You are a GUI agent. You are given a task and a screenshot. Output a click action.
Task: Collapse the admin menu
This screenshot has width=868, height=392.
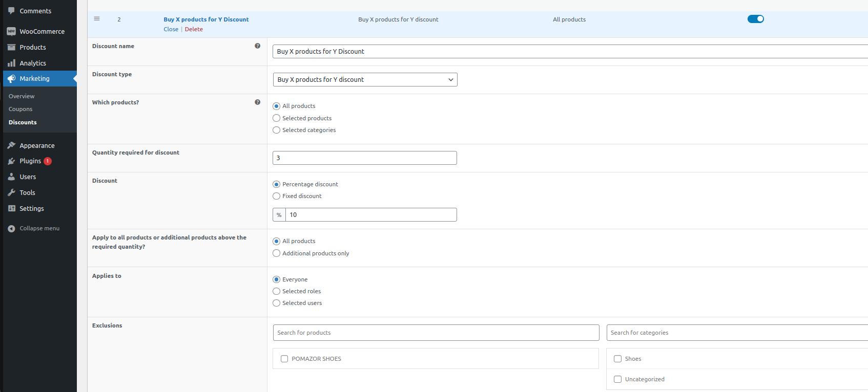coord(34,228)
